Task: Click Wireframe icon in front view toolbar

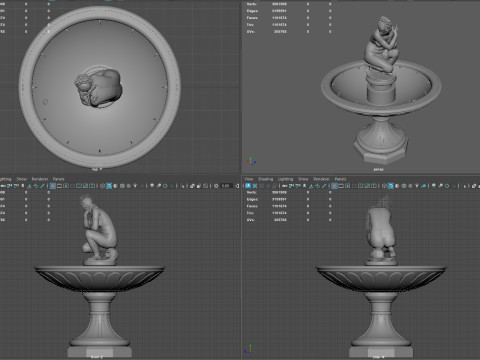Action: 102,186
